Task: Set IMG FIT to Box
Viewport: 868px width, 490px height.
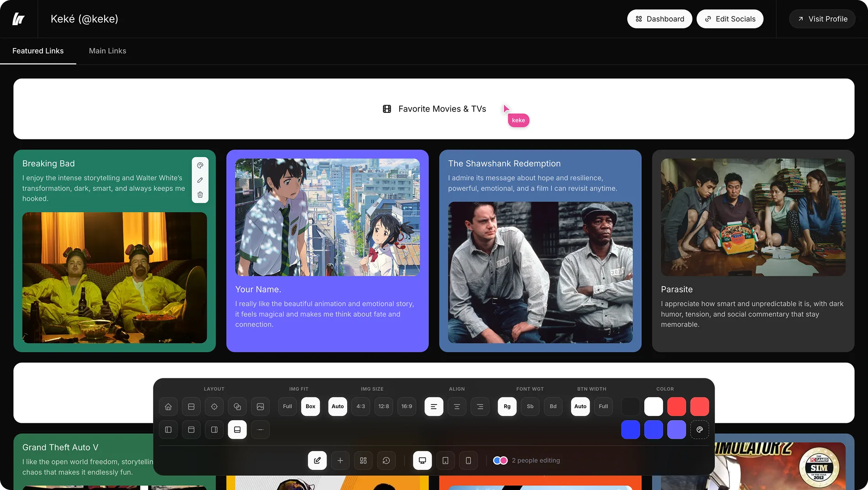Action: click(x=311, y=406)
